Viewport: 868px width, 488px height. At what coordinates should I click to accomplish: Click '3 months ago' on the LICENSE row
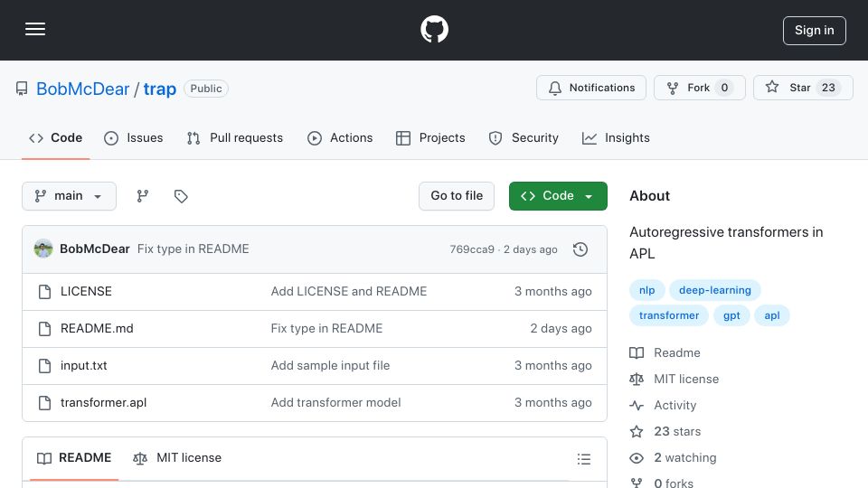553,292
